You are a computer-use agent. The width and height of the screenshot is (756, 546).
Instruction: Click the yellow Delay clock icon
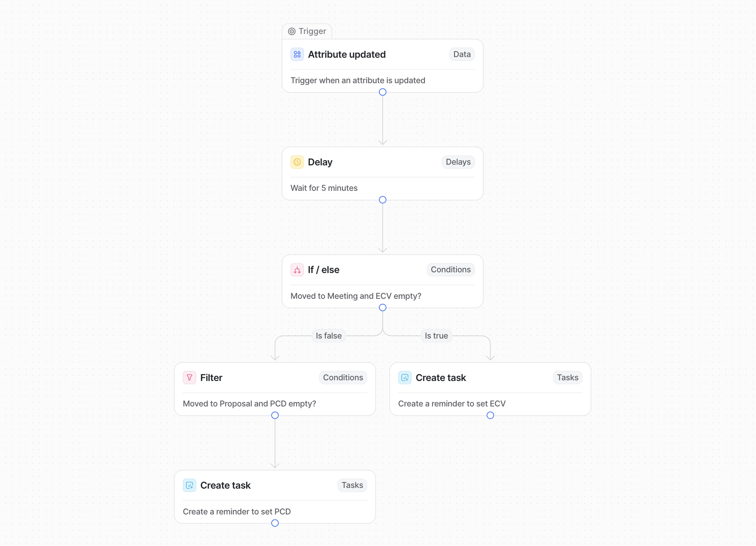coord(297,162)
